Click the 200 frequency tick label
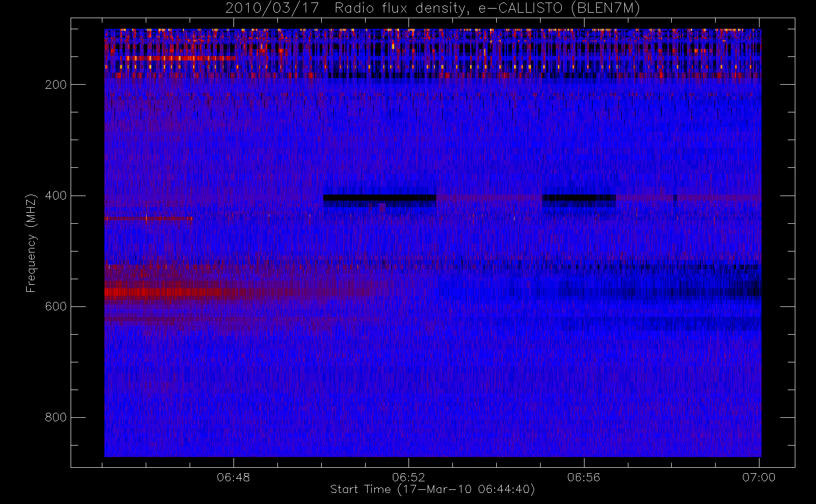Image resolution: width=816 pixels, height=504 pixels. (x=56, y=85)
